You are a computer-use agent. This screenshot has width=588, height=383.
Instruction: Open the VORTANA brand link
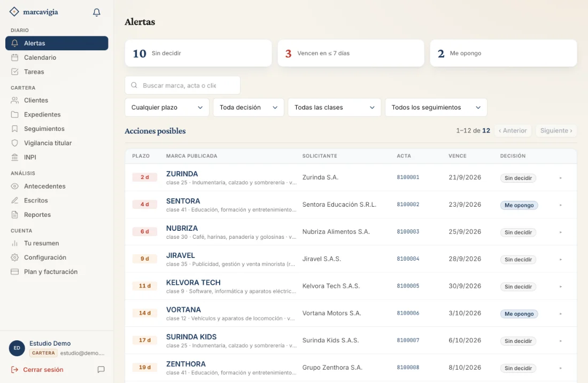[183, 309]
